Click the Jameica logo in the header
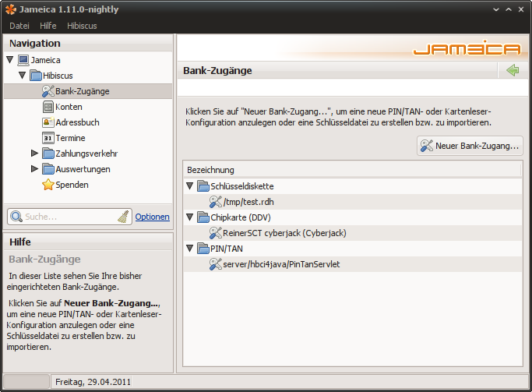This screenshot has height=392, width=532. pos(467,48)
